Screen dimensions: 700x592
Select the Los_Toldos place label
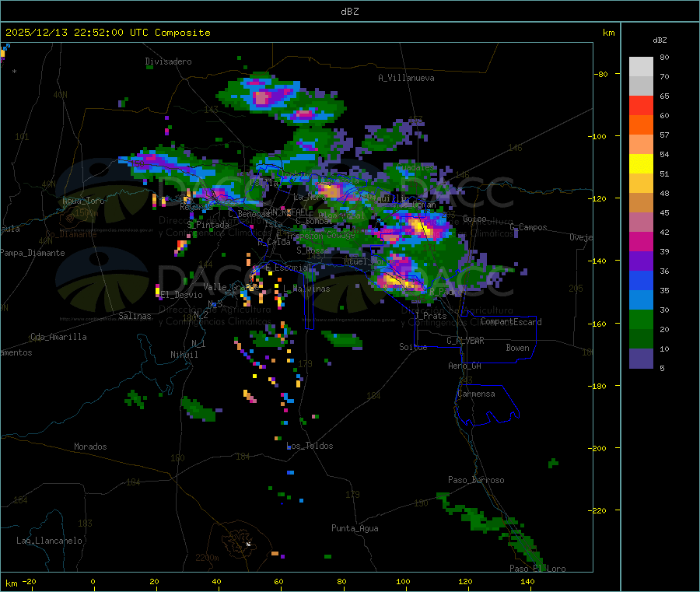tap(310, 446)
